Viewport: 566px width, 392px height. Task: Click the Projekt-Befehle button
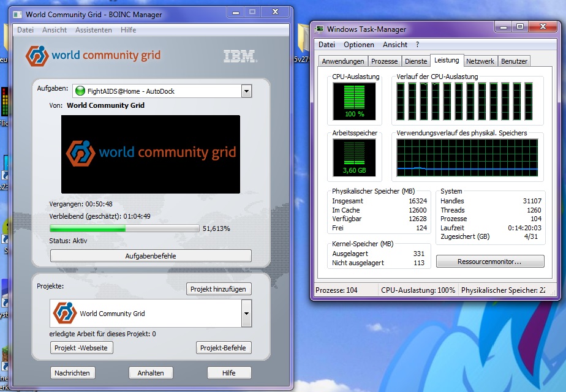(x=223, y=348)
